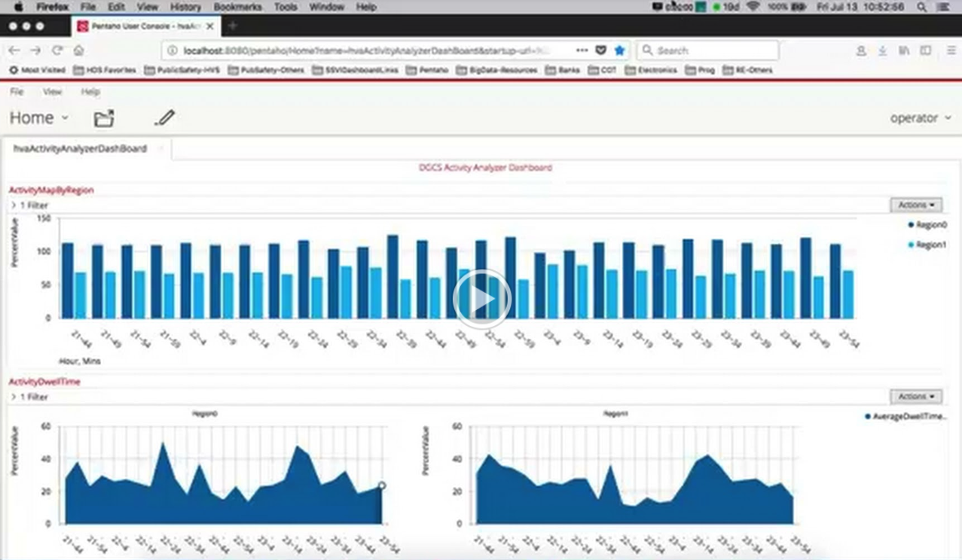Toggle Region0 legend series visibility
Viewport: 962px width, 560px height.
tap(927, 225)
